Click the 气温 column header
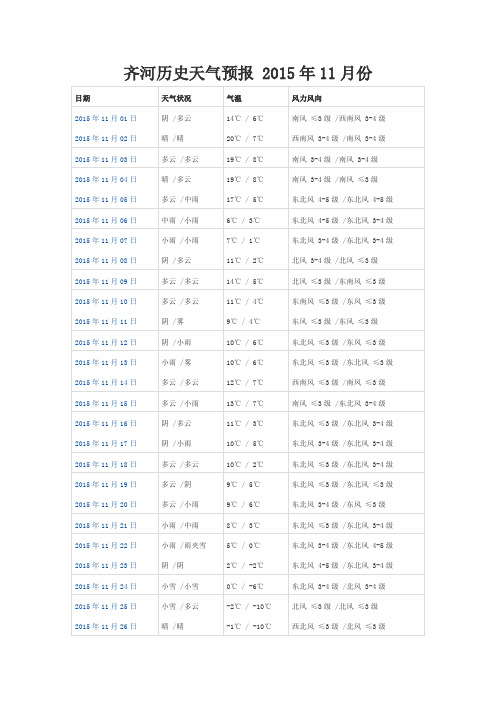Image resolution: width=496 pixels, height=702 pixels. (234, 98)
